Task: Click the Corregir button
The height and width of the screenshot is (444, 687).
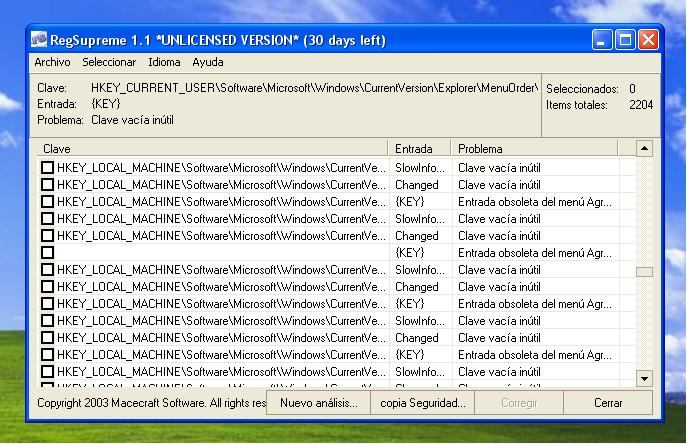Action: (x=519, y=403)
